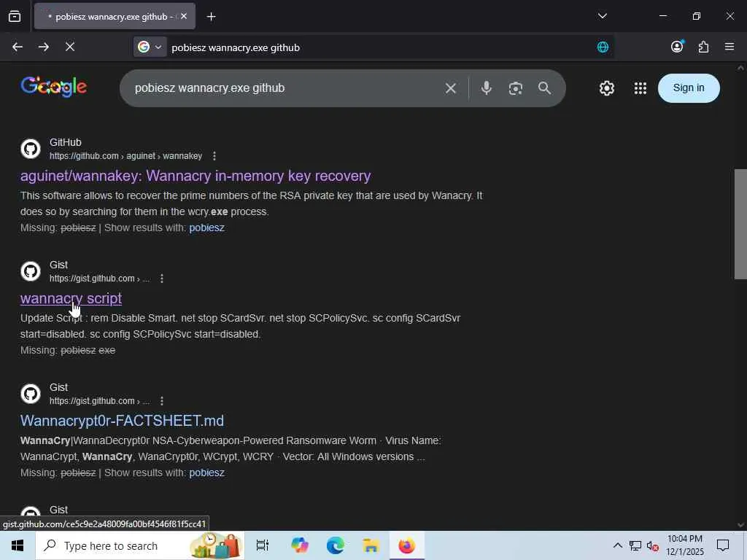Close the 'pobiesz wannacry.exe github' tab
Viewport: 747px width, 560px height.
point(184,16)
